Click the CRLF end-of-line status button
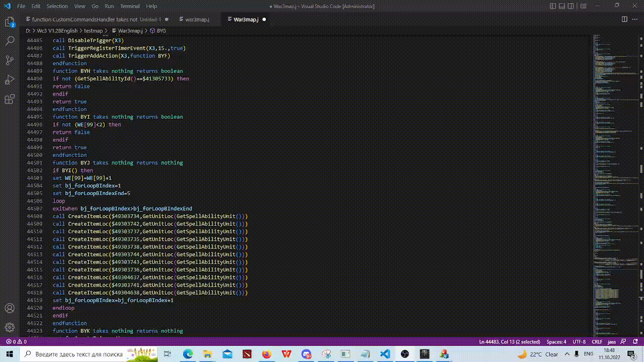 [597, 342]
